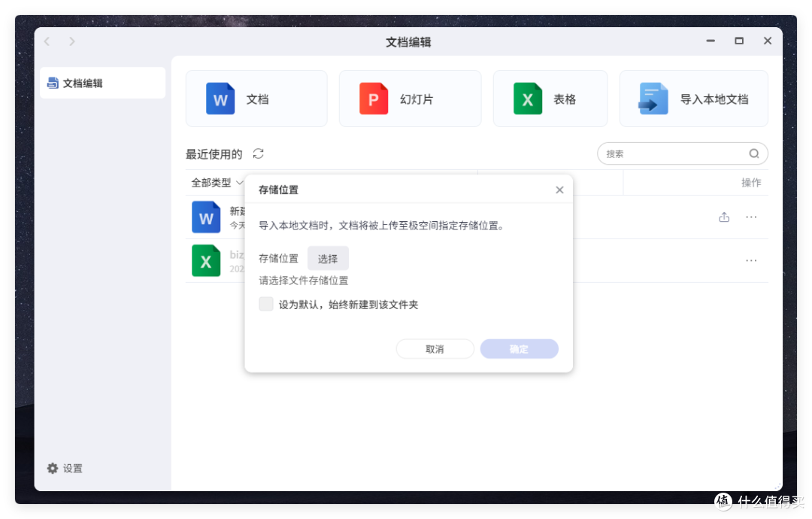Open more options for the Word document row
This screenshot has height=519, width=812.
[x=751, y=217]
